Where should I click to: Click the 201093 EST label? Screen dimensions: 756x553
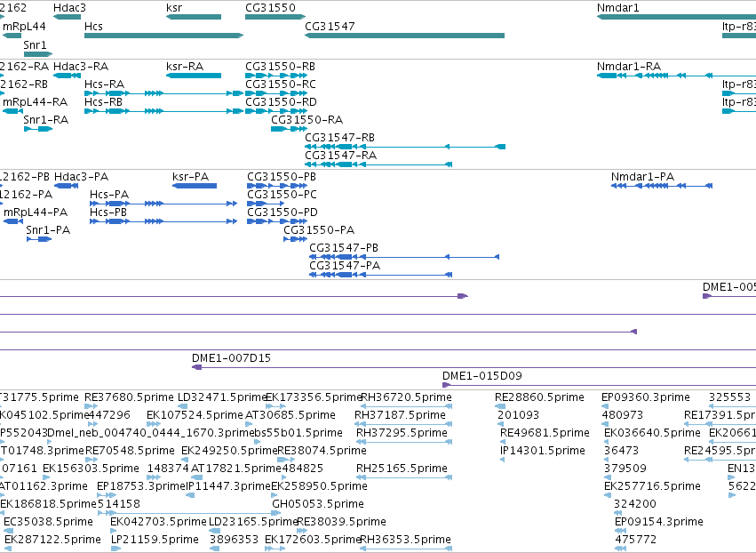pyautogui.click(x=518, y=415)
